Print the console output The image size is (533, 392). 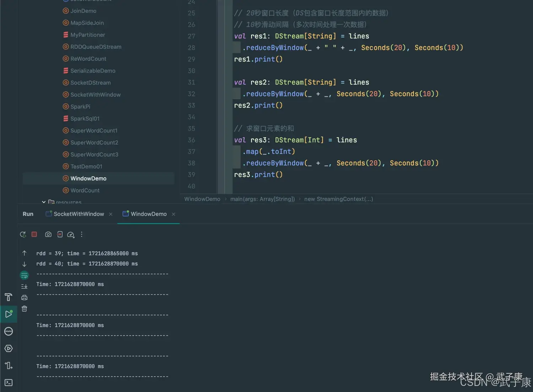tap(24, 298)
